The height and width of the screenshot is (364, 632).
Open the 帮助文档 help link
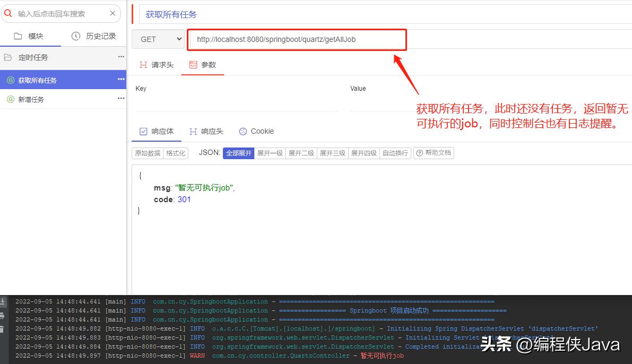(435, 153)
